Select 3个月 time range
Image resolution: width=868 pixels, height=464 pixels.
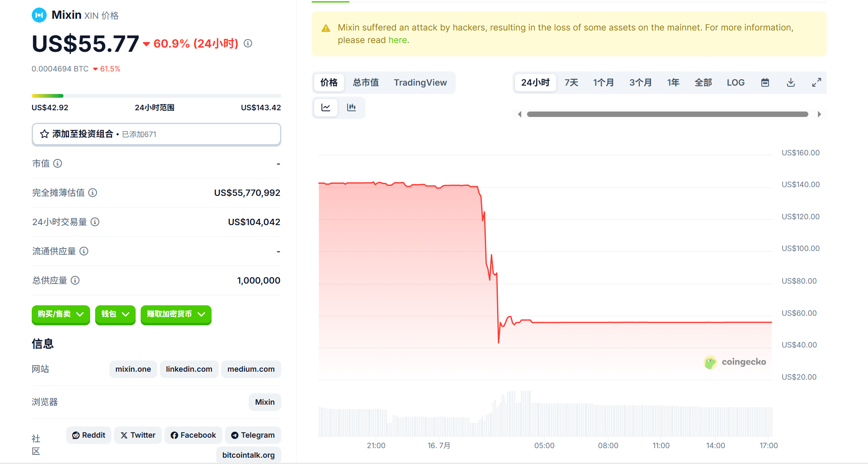tap(641, 83)
